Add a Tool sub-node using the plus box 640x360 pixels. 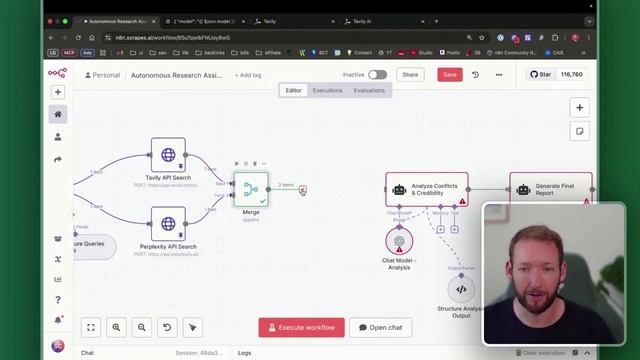454,229
